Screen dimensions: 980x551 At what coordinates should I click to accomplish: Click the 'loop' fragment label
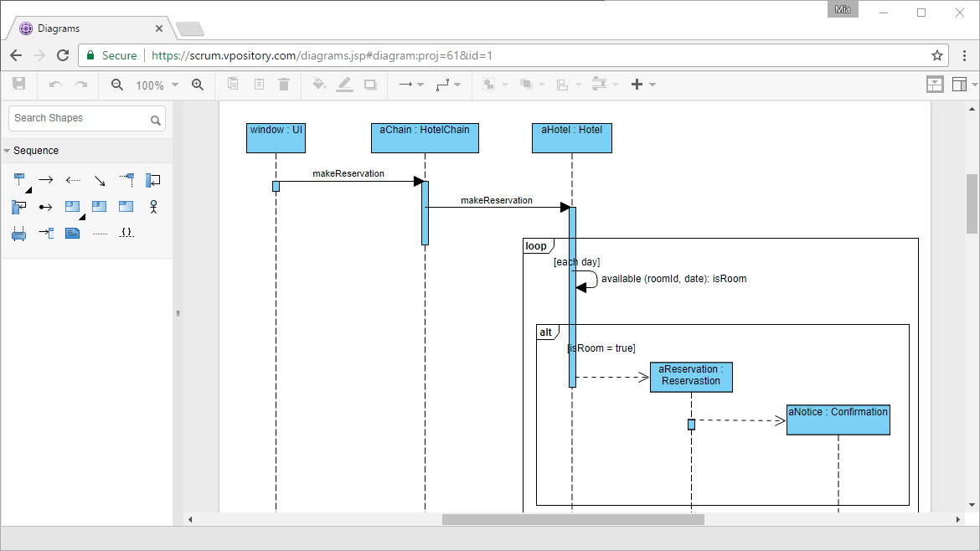tap(536, 246)
